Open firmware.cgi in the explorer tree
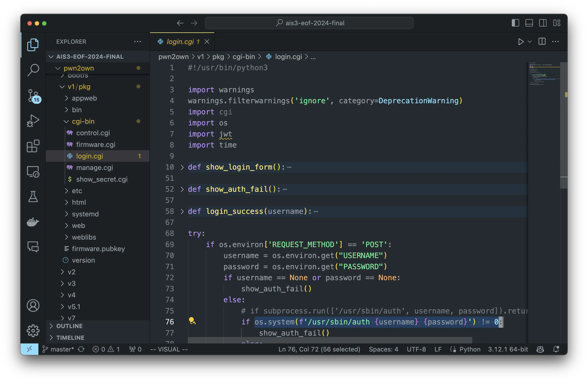The image size is (588, 382). pos(96,144)
